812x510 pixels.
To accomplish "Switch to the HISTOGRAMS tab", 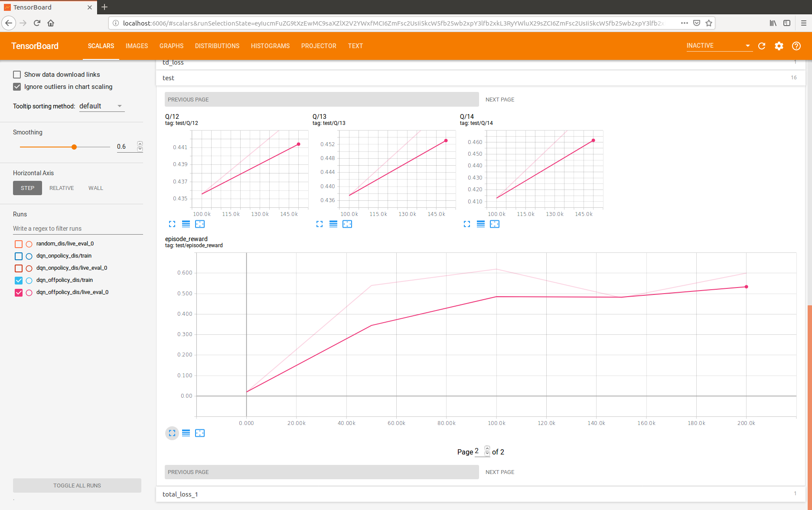I will pos(270,46).
